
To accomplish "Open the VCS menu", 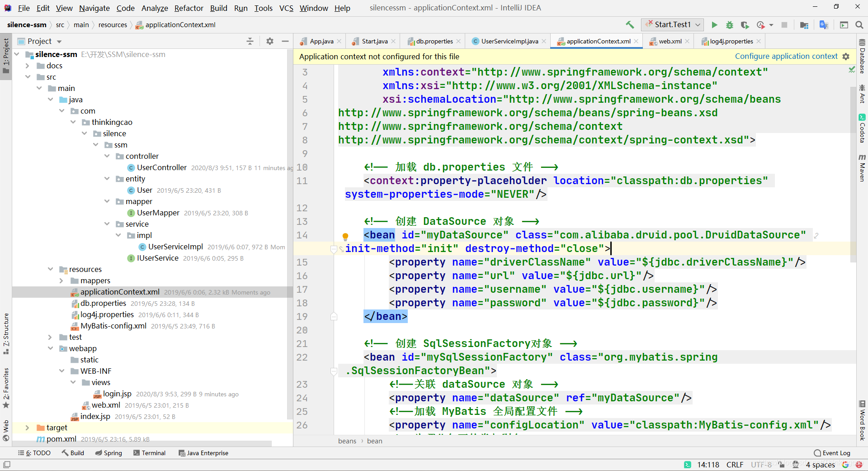I will coord(286,8).
